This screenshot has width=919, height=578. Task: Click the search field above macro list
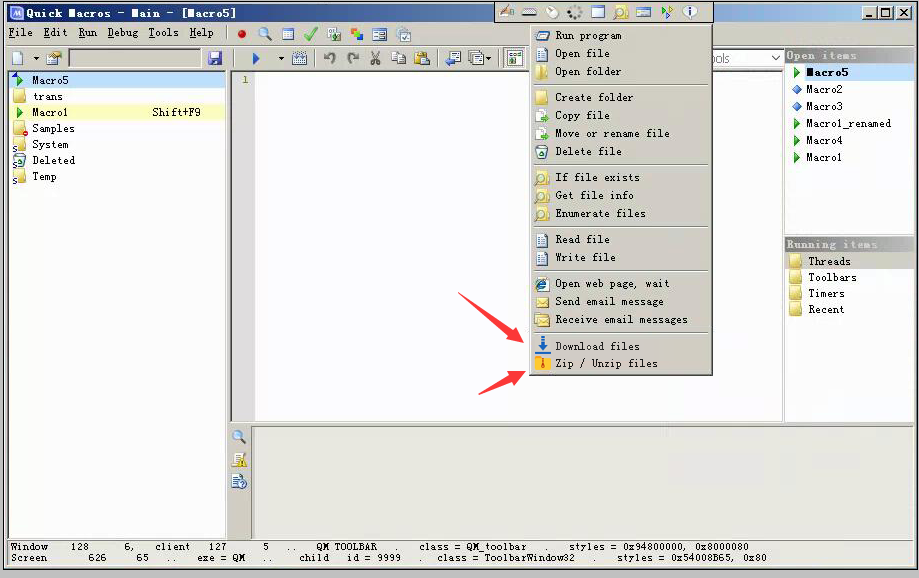click(x=134, y=59)
